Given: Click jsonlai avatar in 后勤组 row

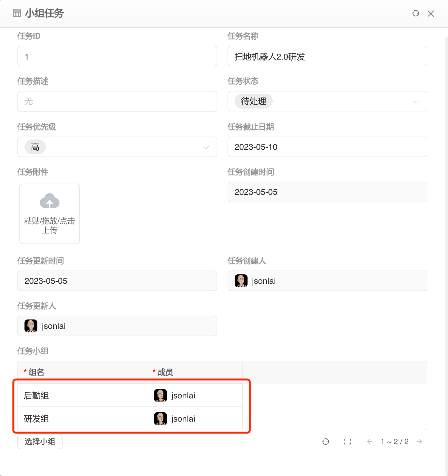Looking at the screenshot, I should [161, 395].
